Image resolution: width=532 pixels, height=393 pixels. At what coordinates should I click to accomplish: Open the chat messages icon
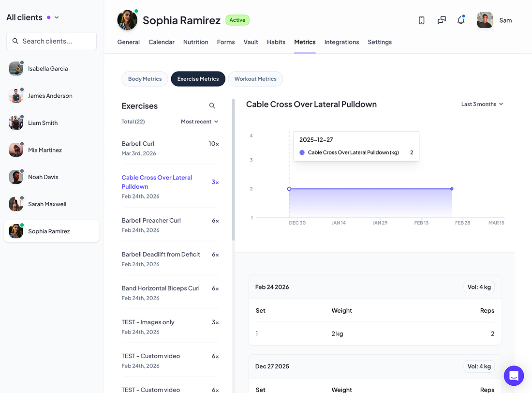coord(442,20)
